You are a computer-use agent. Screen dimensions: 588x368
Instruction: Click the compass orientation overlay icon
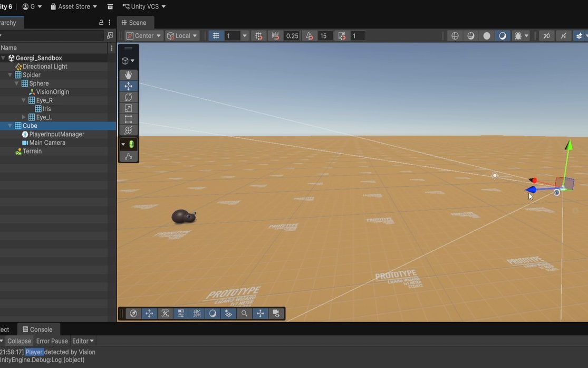pyautogui.click(x=133, y=314)
